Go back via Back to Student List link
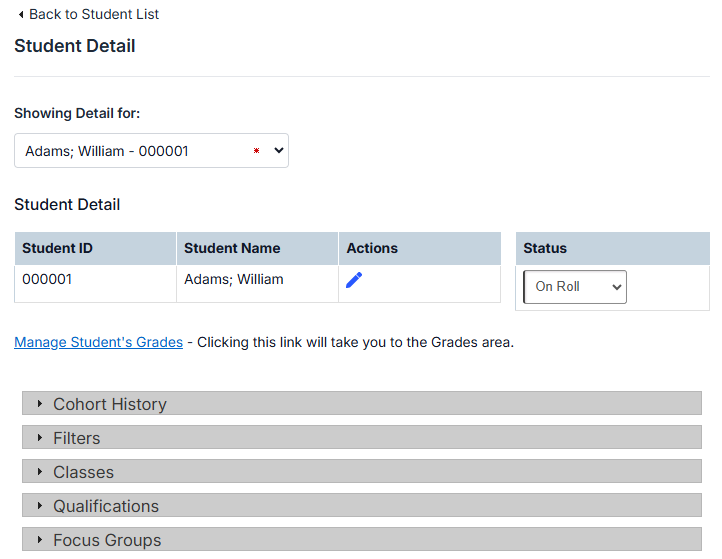 click(93, 15)
